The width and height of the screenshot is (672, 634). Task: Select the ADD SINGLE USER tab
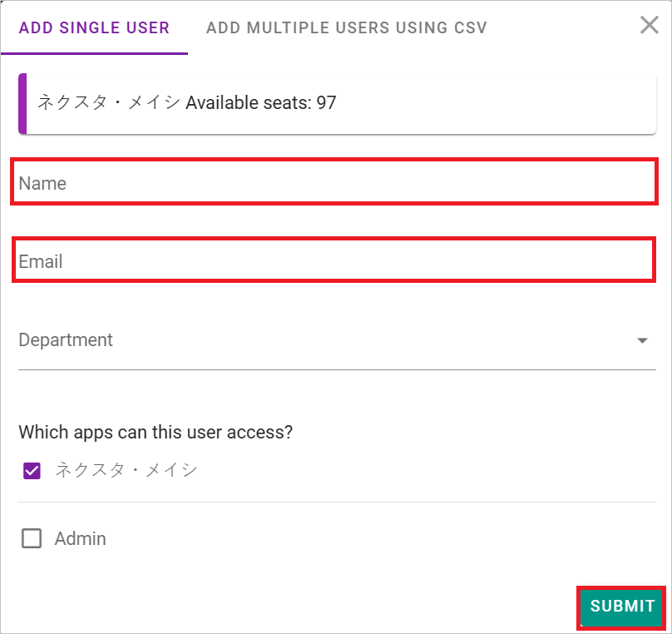pyautogui.click(x=94, y=27)
